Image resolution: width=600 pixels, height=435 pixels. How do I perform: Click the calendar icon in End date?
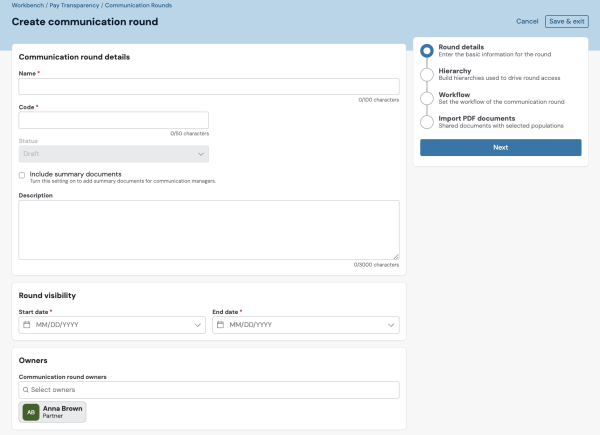coord(221,325)
